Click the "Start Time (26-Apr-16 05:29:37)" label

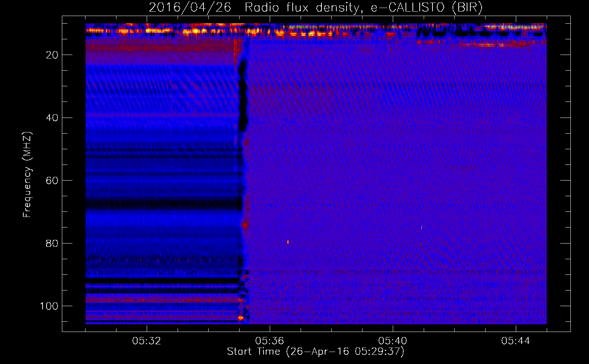316,351
